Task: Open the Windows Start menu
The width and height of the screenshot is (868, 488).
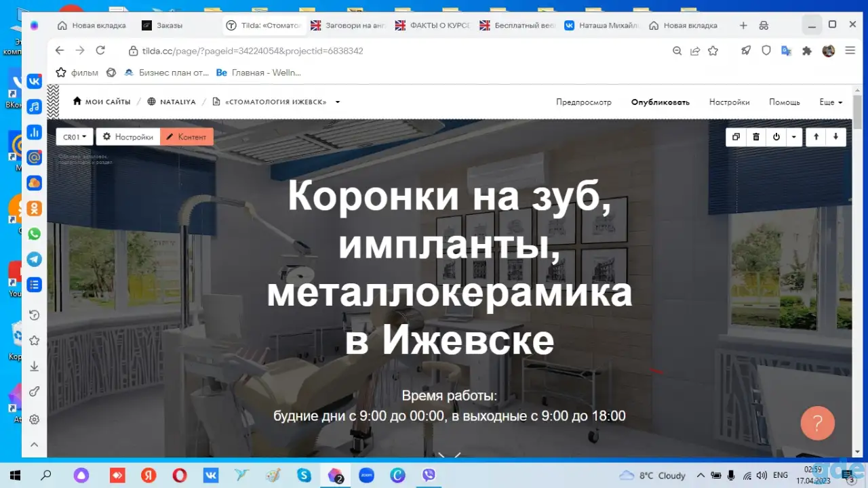Action: pyautogui.click(x=15, y=475)
